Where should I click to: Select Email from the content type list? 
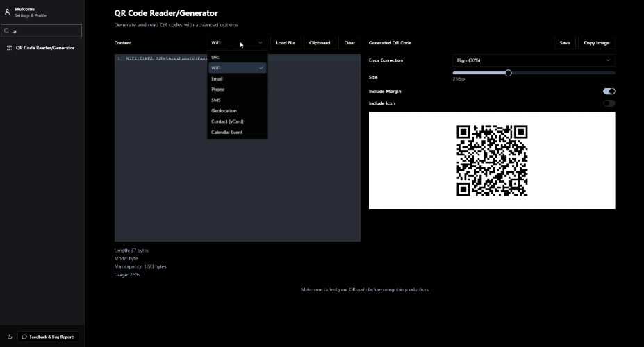point(238,78)
